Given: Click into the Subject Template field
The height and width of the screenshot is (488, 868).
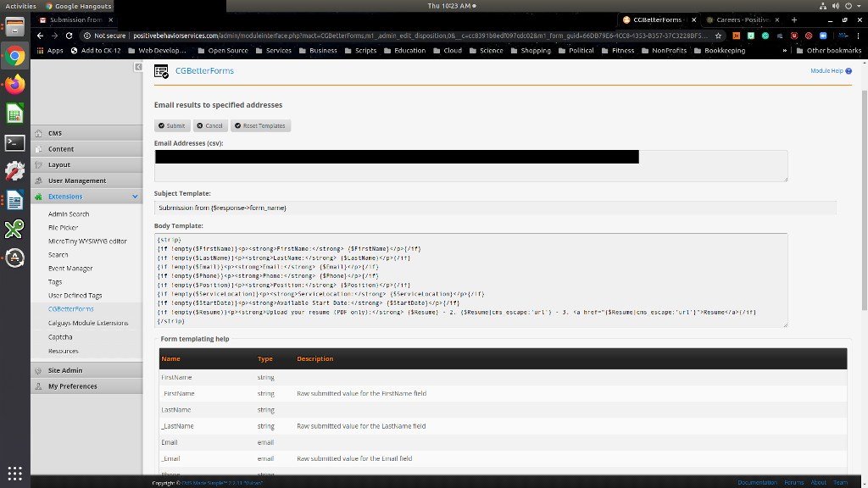Looking at the screenshot, I should pyautogui.click(x=495, y=208).
